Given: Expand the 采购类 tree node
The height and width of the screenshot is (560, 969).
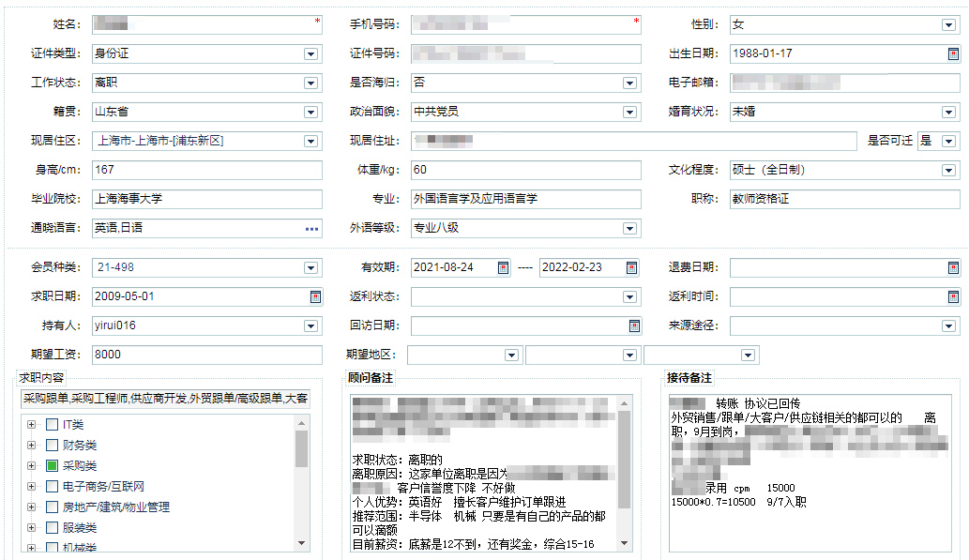Looking at the screenshot, I should pyautogui.click(x=32, y=465).
